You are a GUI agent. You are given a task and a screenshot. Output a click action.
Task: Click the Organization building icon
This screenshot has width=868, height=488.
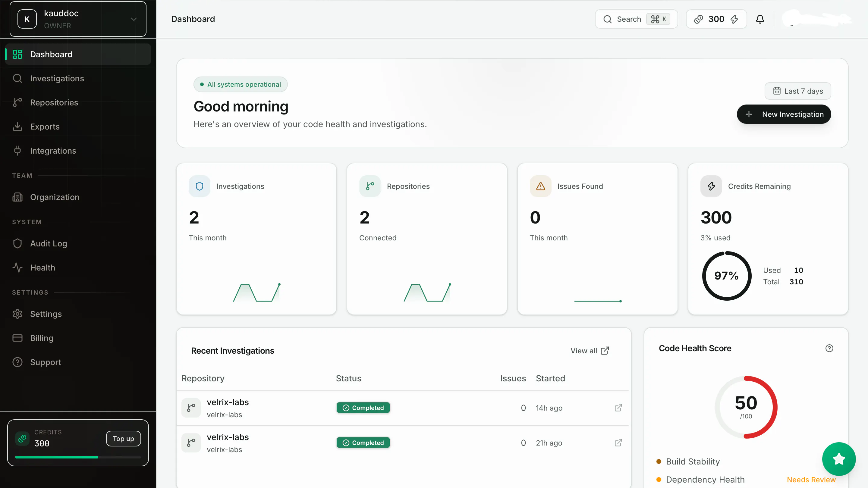coord(17,197)
